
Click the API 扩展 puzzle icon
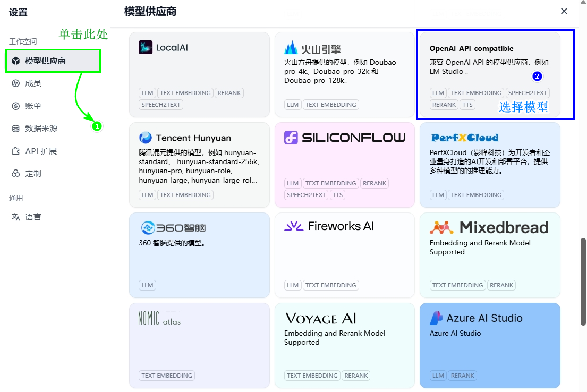point(16,151)
